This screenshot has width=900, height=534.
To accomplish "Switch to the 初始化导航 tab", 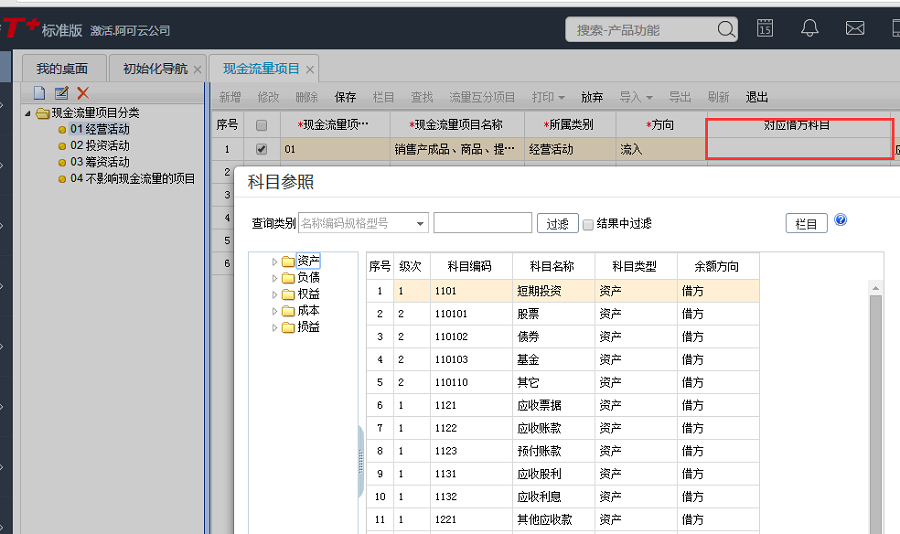I will point(154,69).
